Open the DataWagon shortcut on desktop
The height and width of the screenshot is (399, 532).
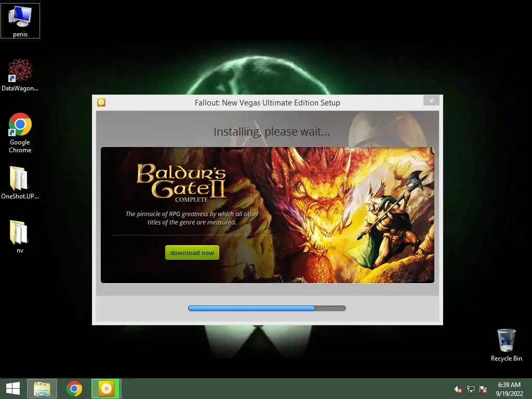[20, 75]
